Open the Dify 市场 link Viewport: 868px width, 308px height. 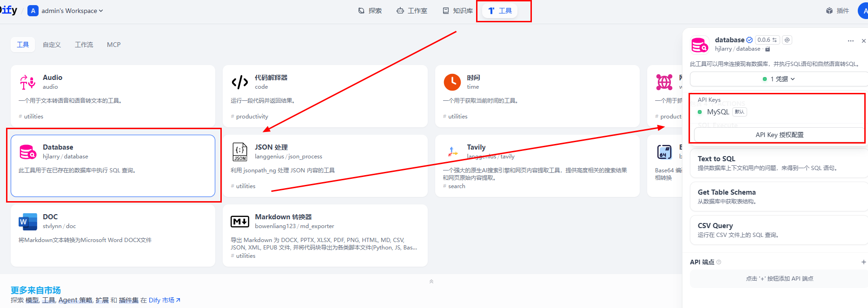pyautogui.click(x=165, y=300)
